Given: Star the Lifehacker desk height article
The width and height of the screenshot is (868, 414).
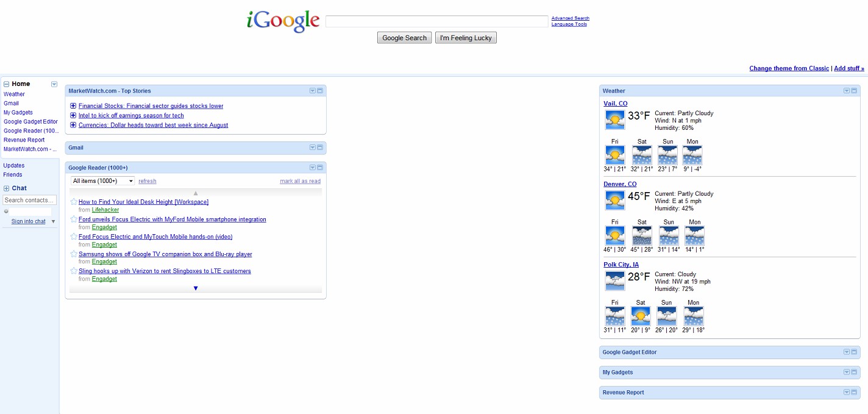Looking at the screenshot, I should 74,202.
